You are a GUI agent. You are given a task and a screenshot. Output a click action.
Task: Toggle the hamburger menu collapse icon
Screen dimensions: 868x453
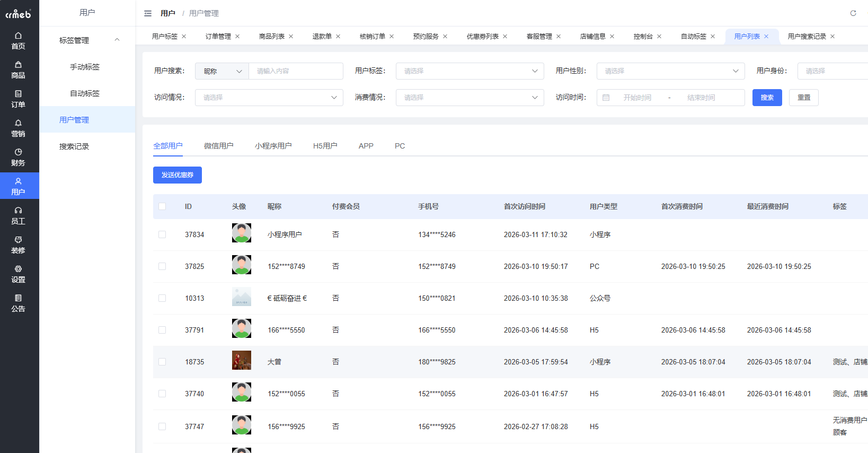(148, 13)
